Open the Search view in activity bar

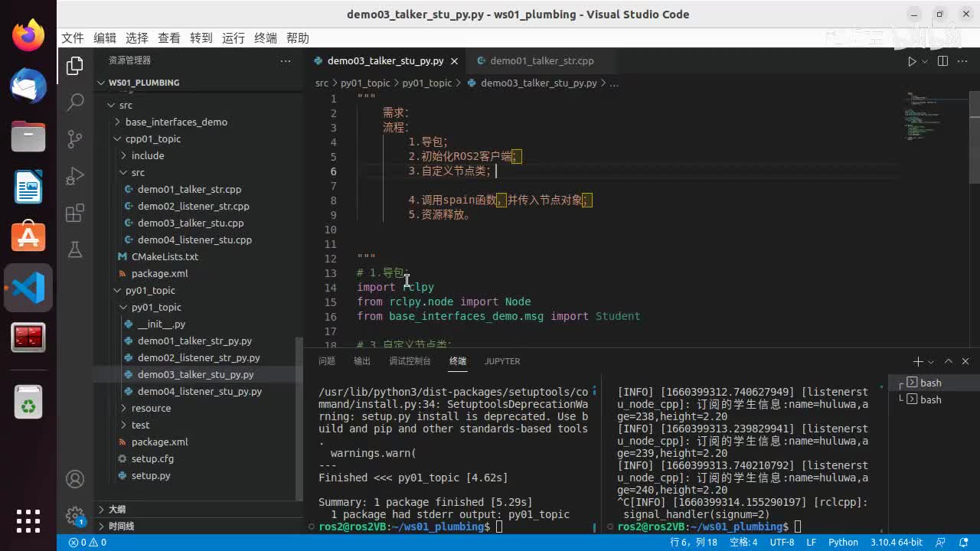(x=75, y=102)
